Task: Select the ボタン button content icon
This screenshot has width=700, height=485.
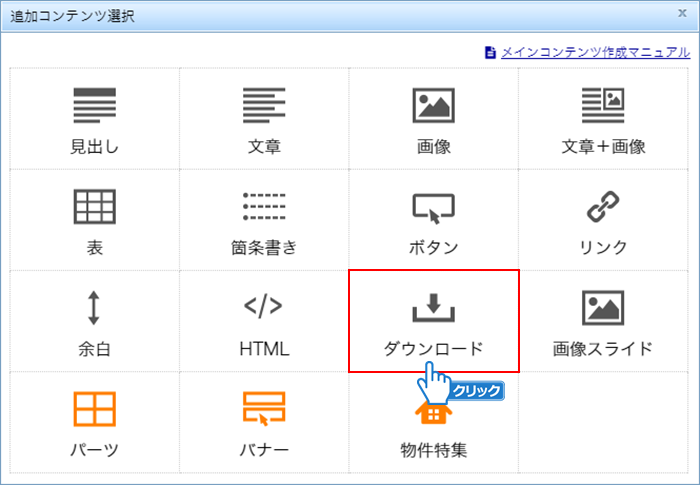Action: tap(433, 208)
